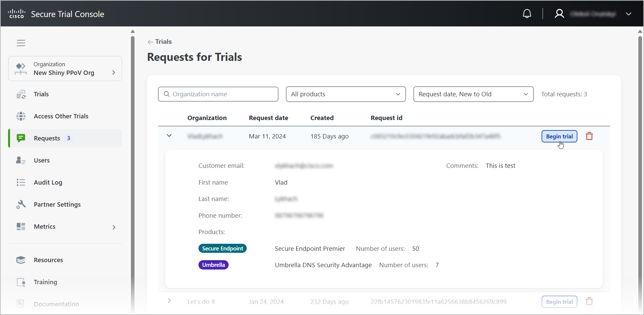Screen dimensions: 644x315
Task: Expand the Let's do it request row
Action: click(169, 301)
